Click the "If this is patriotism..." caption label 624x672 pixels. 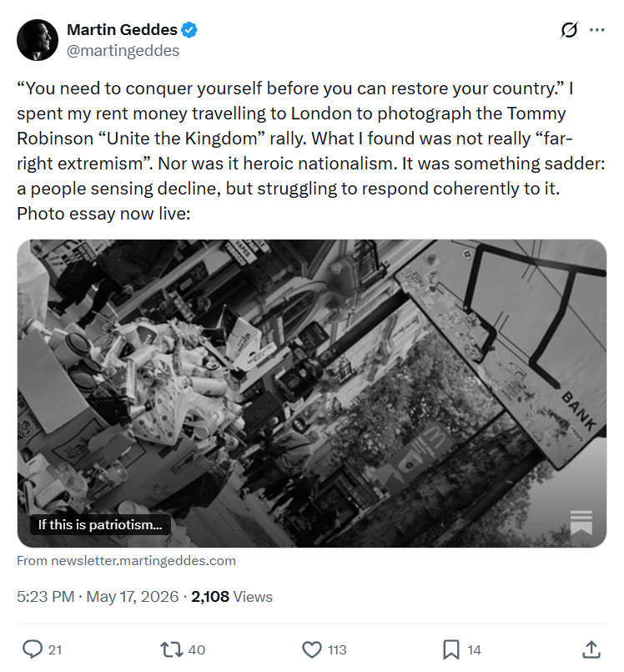click(100, 524)
